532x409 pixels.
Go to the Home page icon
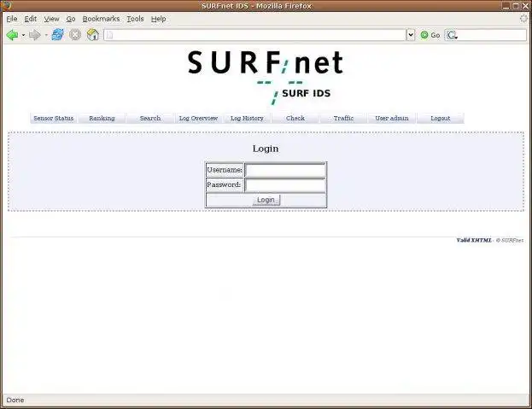[x=92, y=35]
